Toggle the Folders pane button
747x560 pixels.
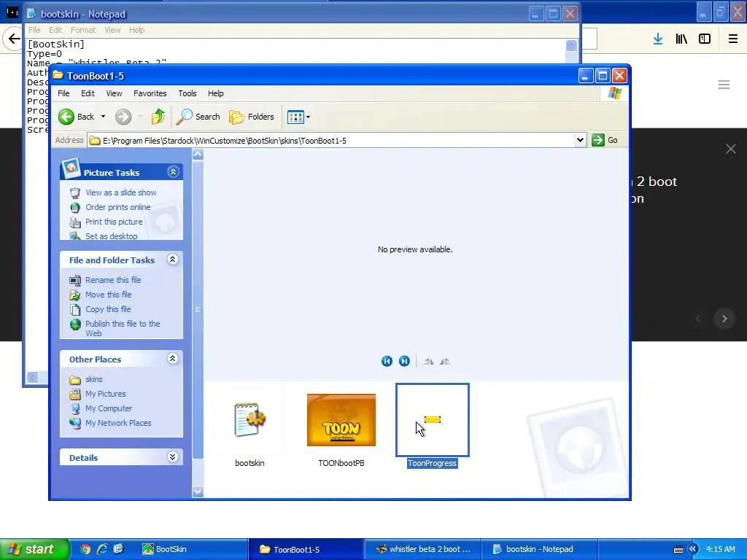(252, 117)
